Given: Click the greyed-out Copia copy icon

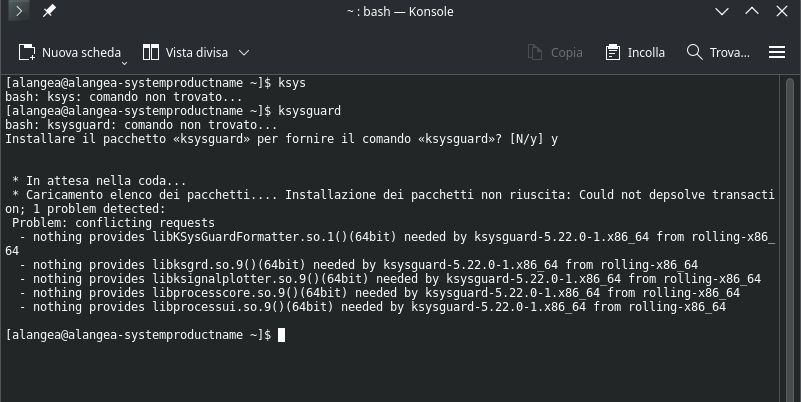Looking at the screenshot, I should tap(537, 52).
